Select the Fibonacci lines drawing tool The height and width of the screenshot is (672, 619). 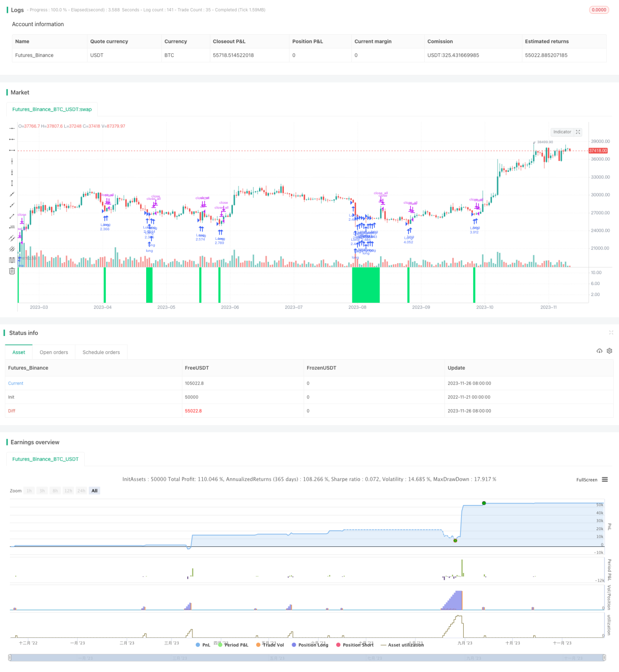pyautogui.click(x=12, y=260)
